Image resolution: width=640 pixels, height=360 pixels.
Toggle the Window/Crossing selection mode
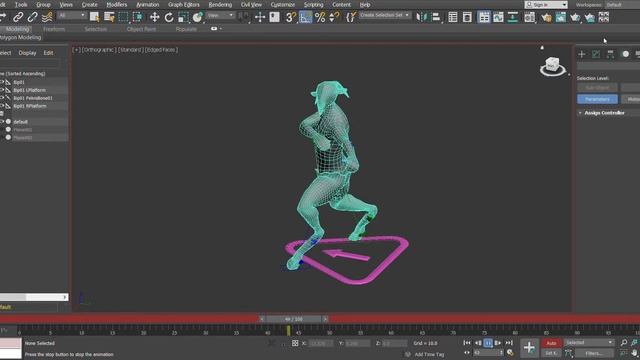pyautogui.click(x=138, y=17)
